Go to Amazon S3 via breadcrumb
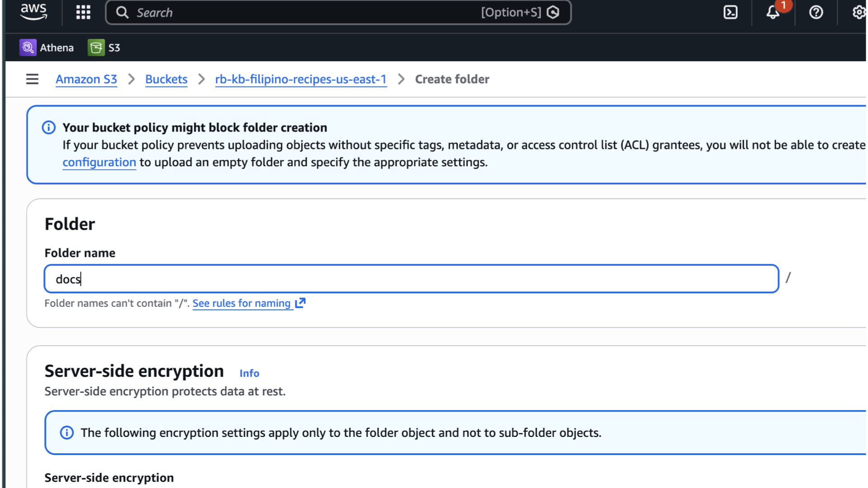 tap(86, 79)
